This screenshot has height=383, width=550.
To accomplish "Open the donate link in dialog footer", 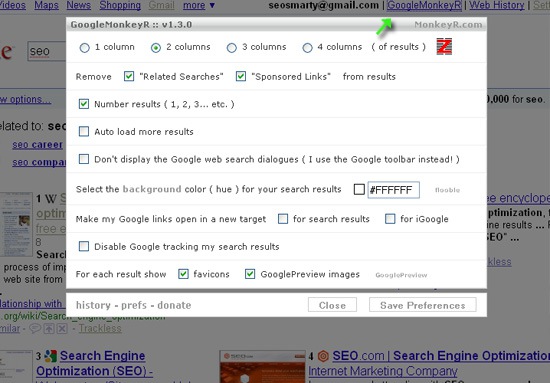I will click(x=174, y=305).
